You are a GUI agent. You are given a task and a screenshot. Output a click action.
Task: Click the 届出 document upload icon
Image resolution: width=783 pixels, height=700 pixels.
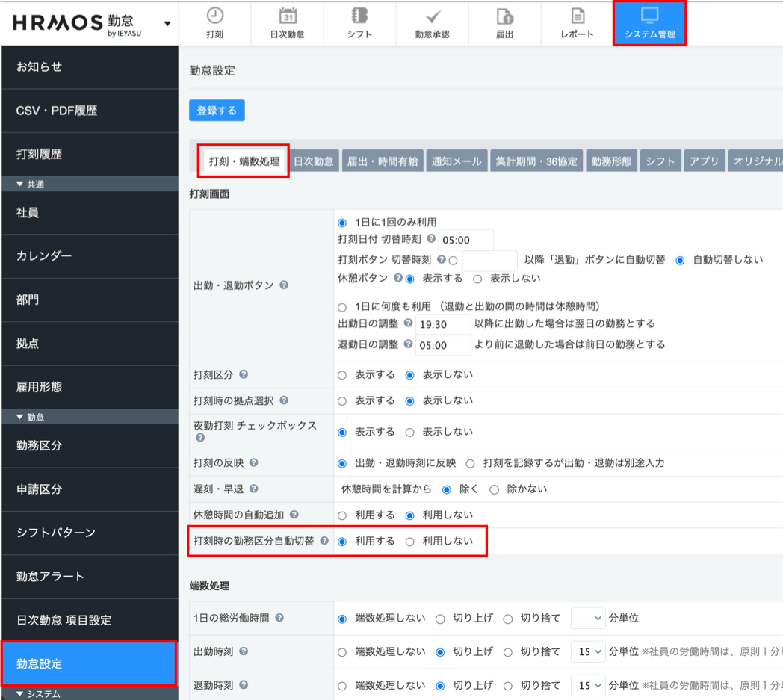(x=504, y=16)
